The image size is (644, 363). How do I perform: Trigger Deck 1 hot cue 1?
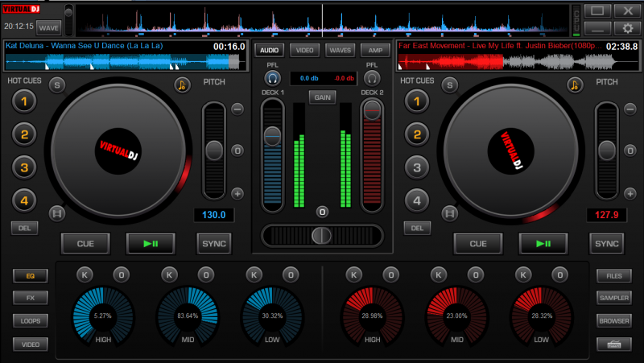pos(24,101)
